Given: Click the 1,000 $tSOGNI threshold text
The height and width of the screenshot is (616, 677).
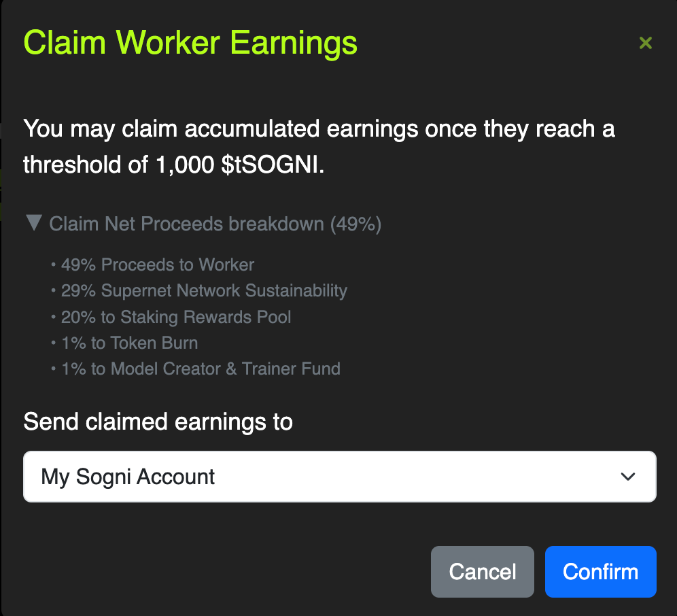Looking at the screenshot, I should click(x=240, y=165).
